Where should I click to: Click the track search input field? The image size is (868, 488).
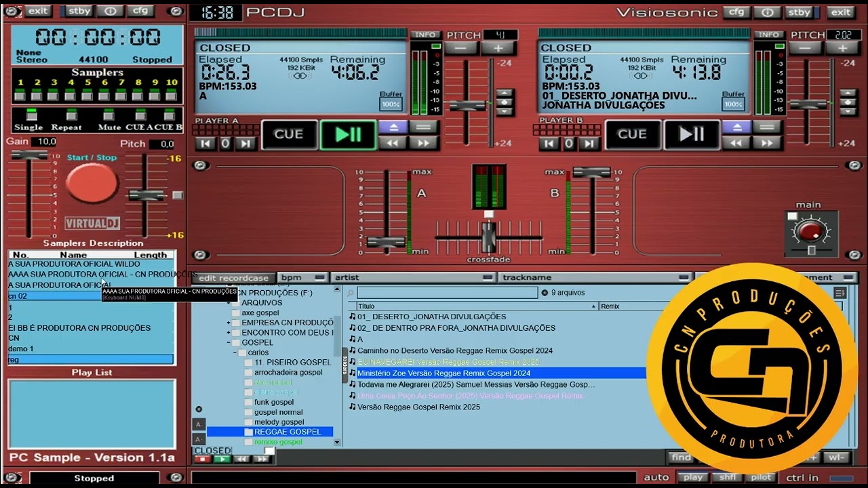coord(446,293)
